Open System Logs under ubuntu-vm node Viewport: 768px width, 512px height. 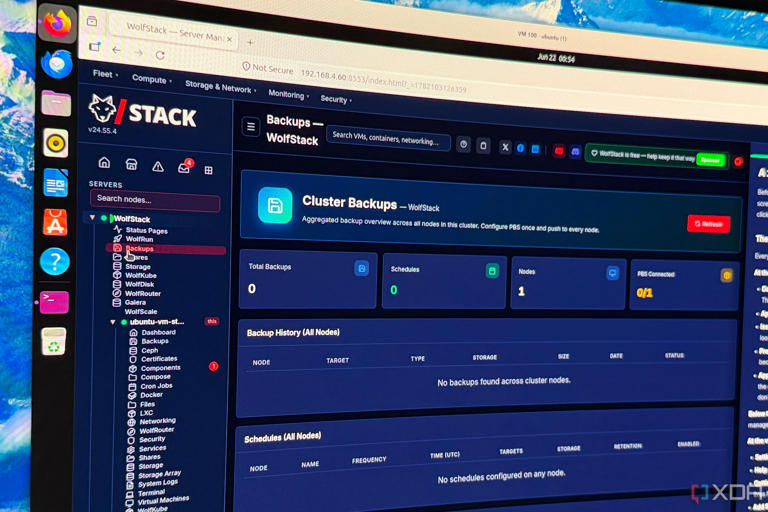click(x=158, y=483)
